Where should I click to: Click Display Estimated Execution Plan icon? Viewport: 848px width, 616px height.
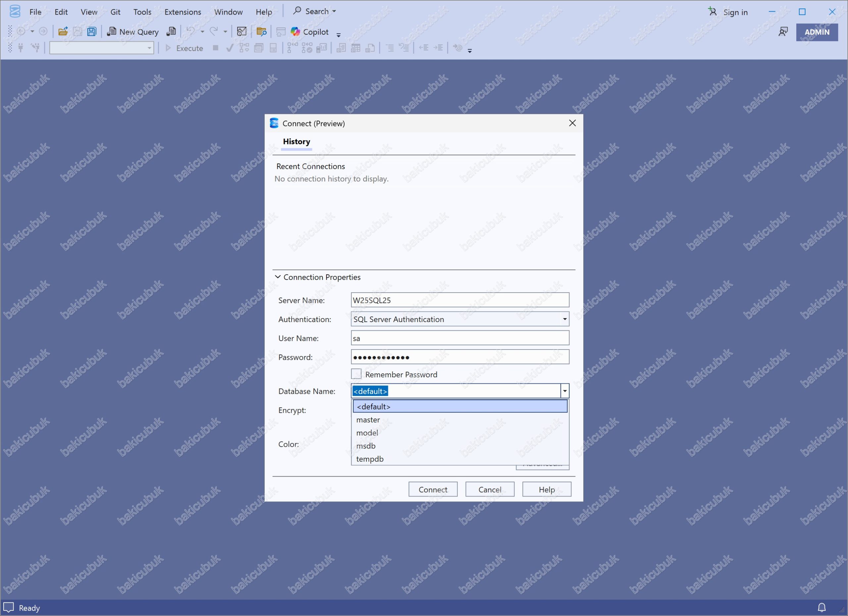pos(244,48)
